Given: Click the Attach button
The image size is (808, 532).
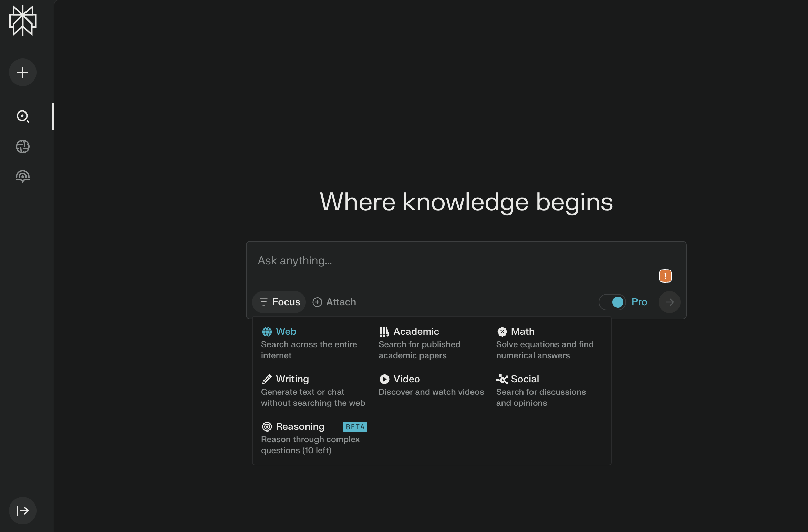Looking at the screenshot, I should coord(334,302).
